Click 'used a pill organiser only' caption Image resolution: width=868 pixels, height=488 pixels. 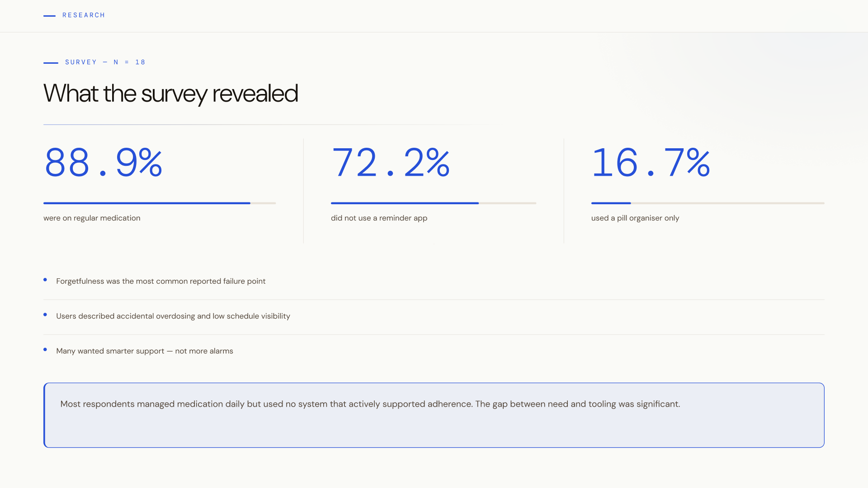[635, 218]
